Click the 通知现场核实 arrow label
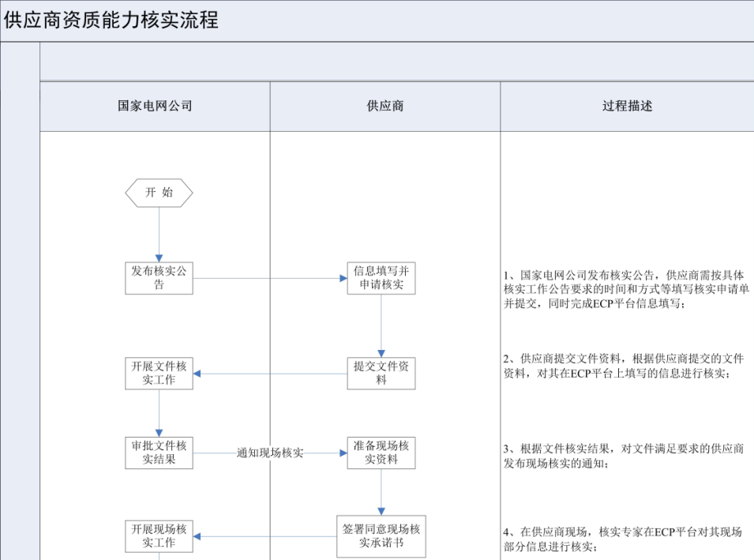This screenshot has width=754, height=560. [x=270, y=453]
